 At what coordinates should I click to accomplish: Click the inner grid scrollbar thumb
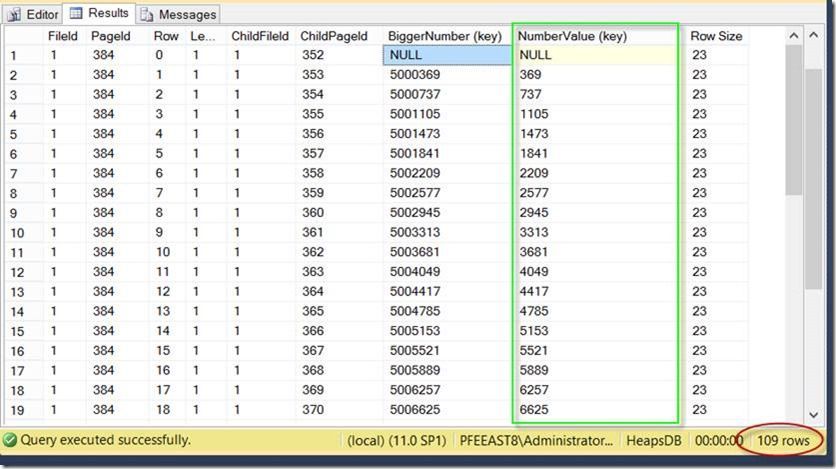pyautogui.click(x=794, y=120)
